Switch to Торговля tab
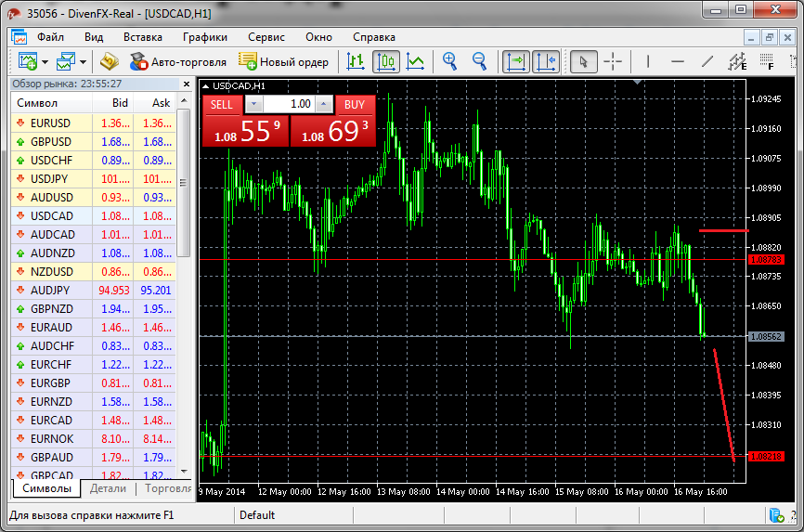 click(168, 488)
